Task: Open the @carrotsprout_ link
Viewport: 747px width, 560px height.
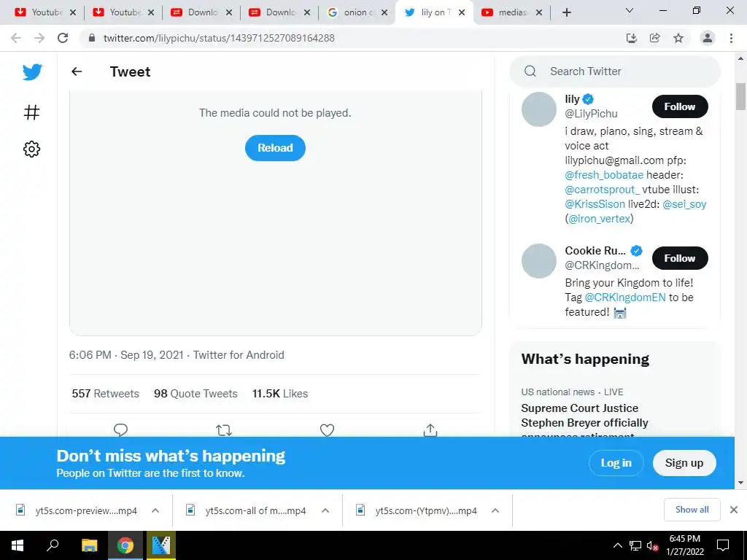Action: click(602, 190)
